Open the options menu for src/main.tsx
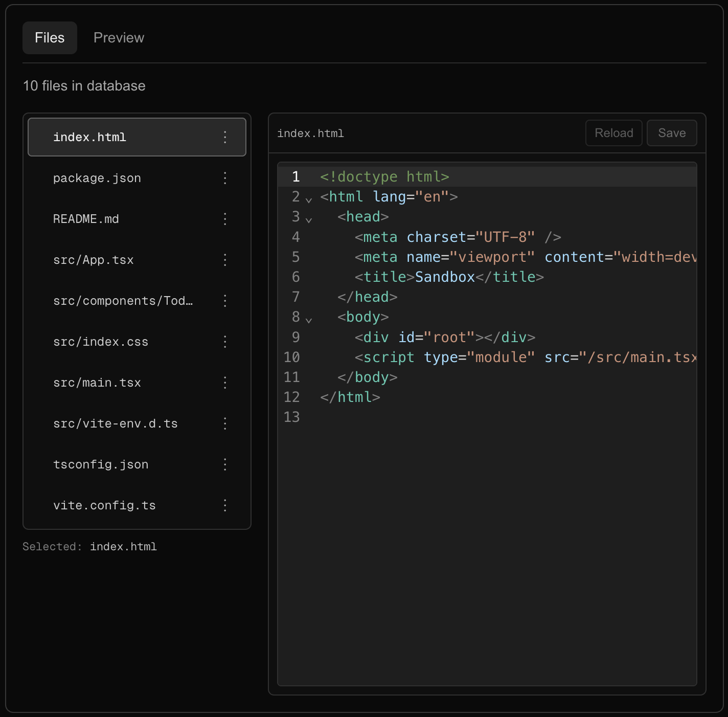728x717 pixels. pos(225,382)
